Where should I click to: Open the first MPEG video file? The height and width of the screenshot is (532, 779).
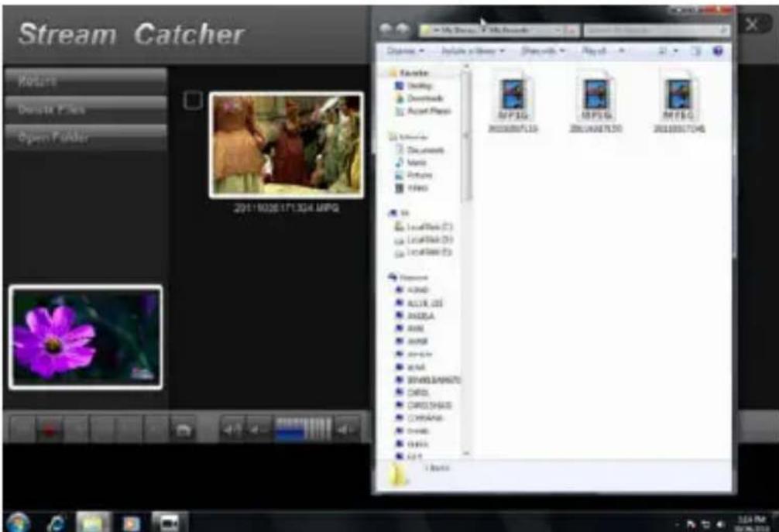point(513,95)
